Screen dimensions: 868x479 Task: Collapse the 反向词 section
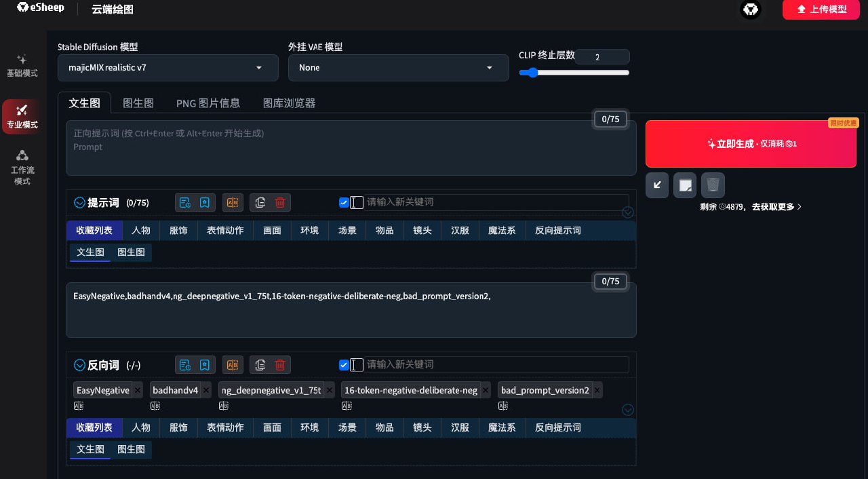click(80, 365)
